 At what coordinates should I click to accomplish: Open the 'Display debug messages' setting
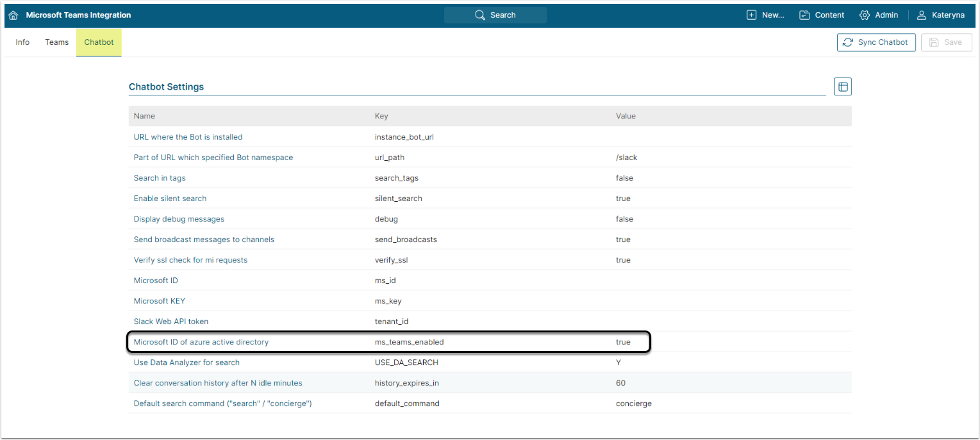tap(179, 219)
